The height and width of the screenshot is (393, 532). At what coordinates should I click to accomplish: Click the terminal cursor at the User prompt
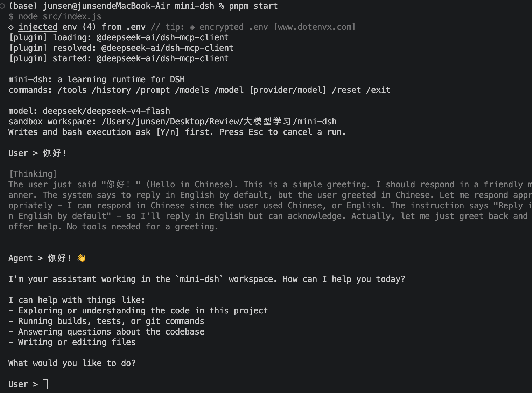click(45, 384)
